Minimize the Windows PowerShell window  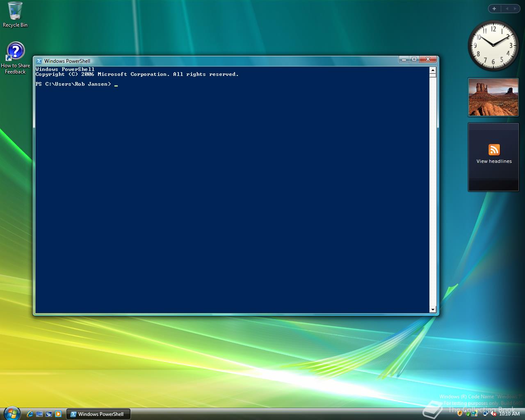click(x=404, y=59)
